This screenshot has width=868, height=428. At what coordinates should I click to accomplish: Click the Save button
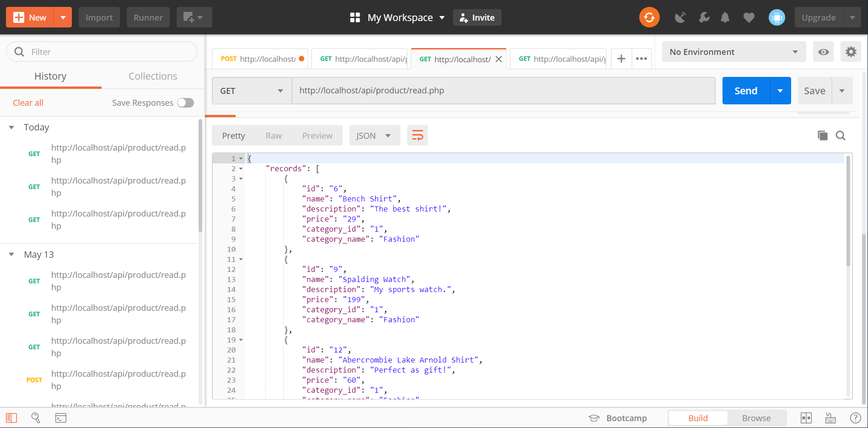(x=814, y=91)
